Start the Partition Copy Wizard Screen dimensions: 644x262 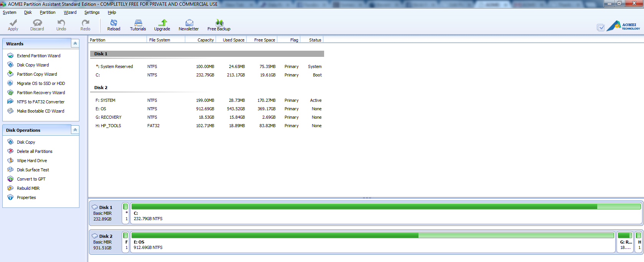point(37,74)
